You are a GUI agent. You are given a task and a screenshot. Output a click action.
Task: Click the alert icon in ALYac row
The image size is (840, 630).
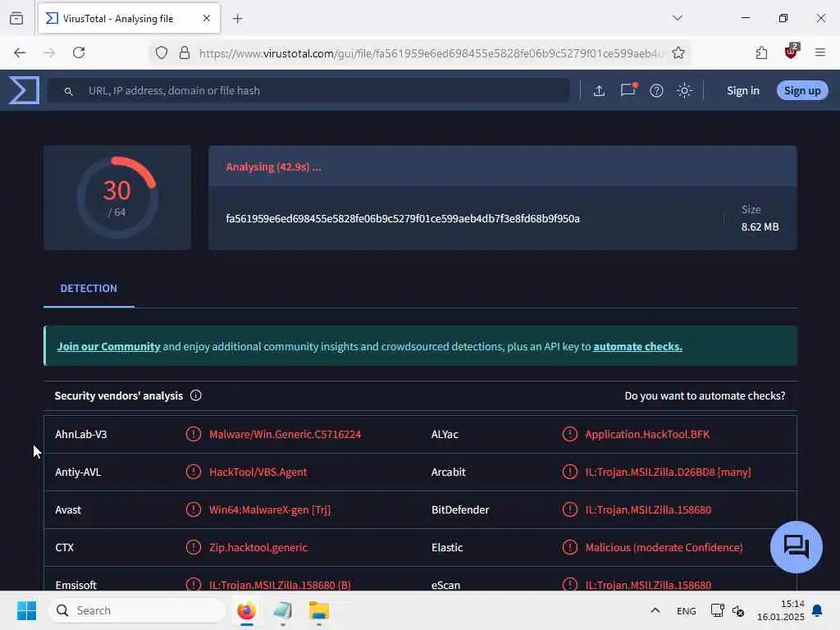(570, 434)
